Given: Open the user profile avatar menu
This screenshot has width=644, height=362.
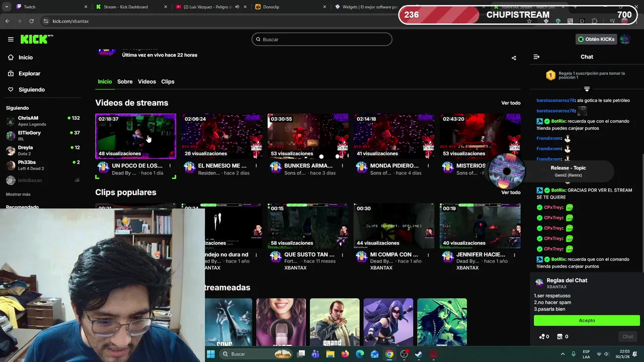Looking at the screenshot, I should click(625, 39).
